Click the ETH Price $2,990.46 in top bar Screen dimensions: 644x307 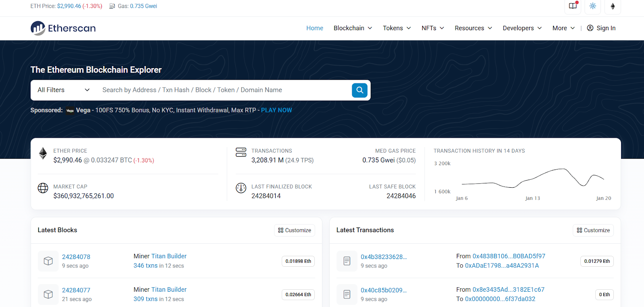click(69, 6)
